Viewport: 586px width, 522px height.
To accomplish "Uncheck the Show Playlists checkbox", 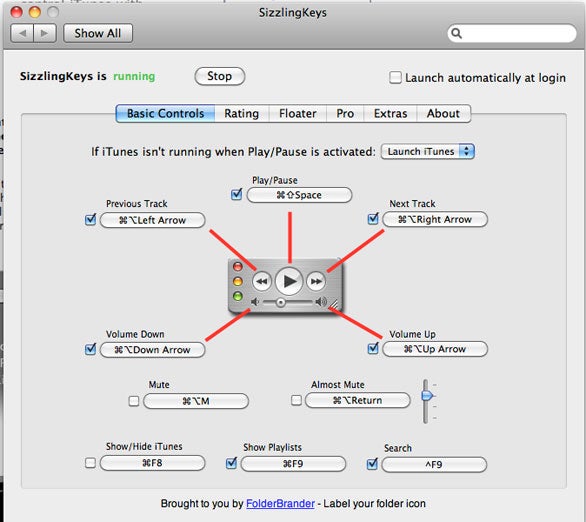I will (x=231, y=463).
